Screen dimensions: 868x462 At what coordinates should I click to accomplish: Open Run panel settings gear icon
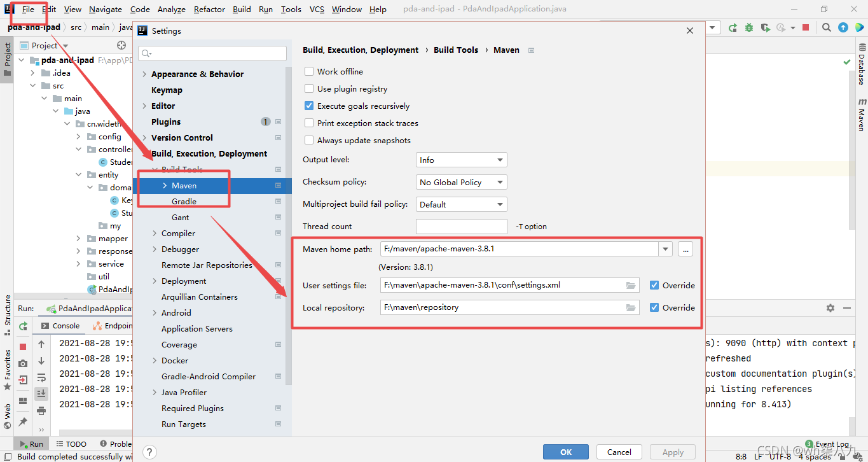pos(830,307)
